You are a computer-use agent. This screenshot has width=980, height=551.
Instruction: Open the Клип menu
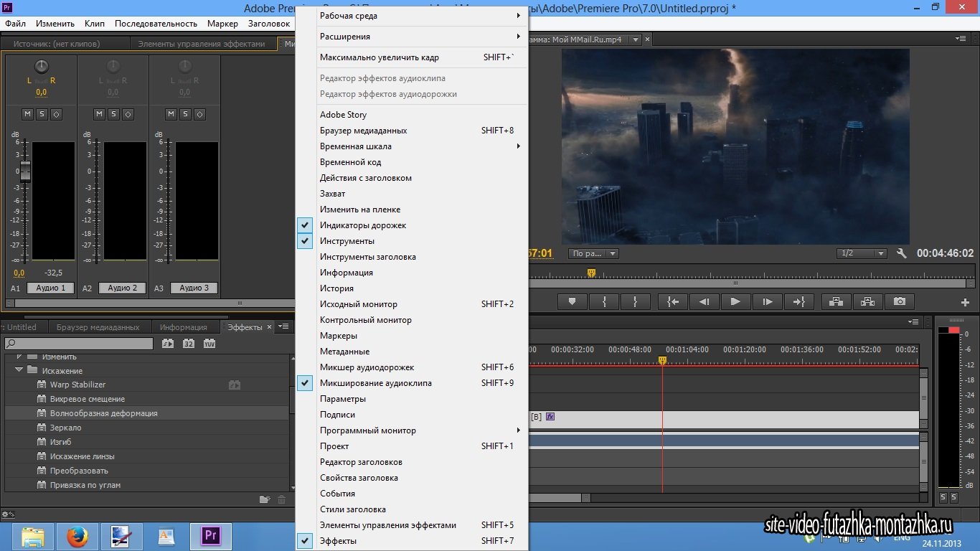point(95,24)
